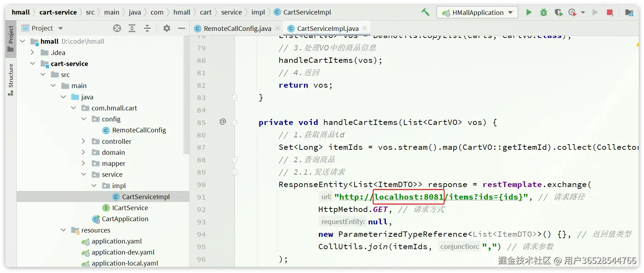Click HttpMethod.GET on line 92
Image resolution: width=644 pixels, height=273 pixels.
(353, 209)
